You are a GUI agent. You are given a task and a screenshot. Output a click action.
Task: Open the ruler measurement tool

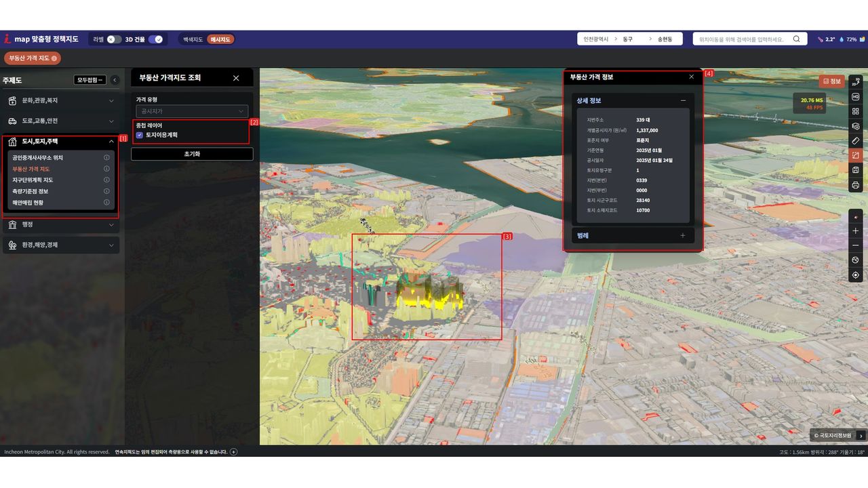coord(855,141)
